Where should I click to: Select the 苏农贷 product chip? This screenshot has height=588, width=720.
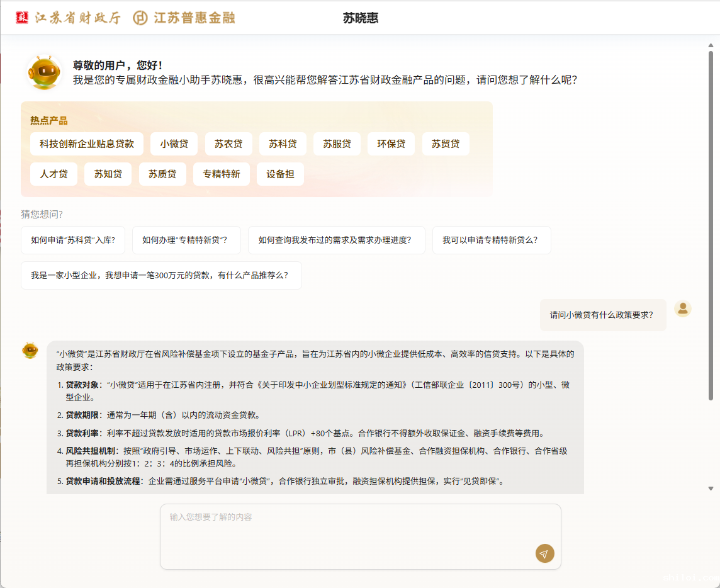(228, 144)
